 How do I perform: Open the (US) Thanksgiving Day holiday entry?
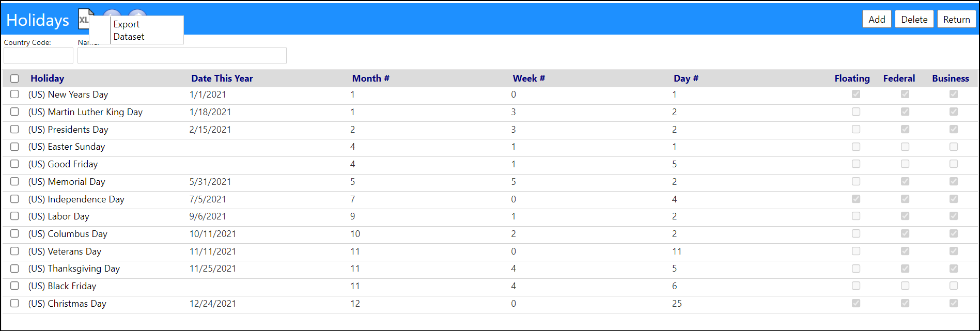(74, 269)
